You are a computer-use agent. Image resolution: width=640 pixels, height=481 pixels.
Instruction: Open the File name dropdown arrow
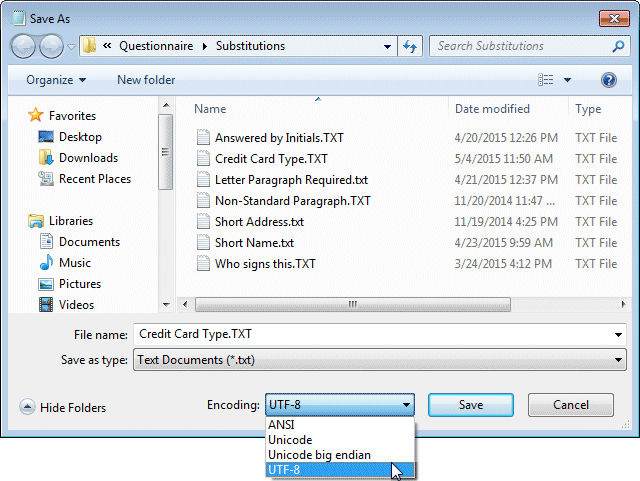tap(618, 335)
